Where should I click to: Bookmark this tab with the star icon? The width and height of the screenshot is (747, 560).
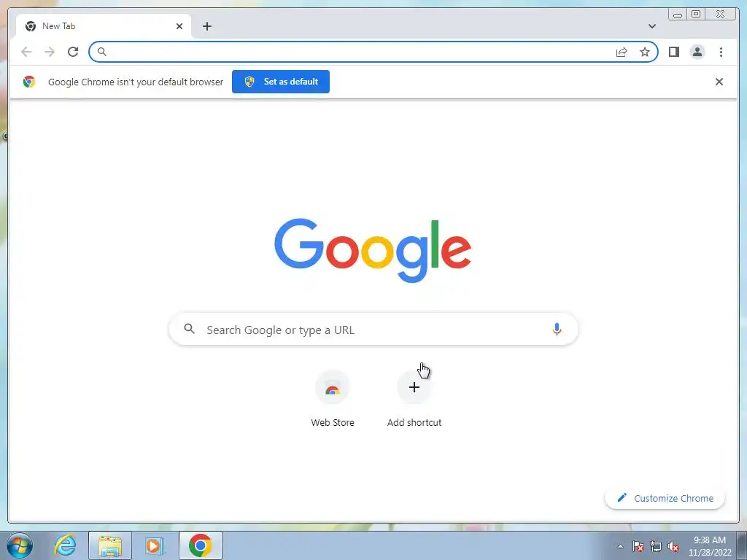[645, 52]
